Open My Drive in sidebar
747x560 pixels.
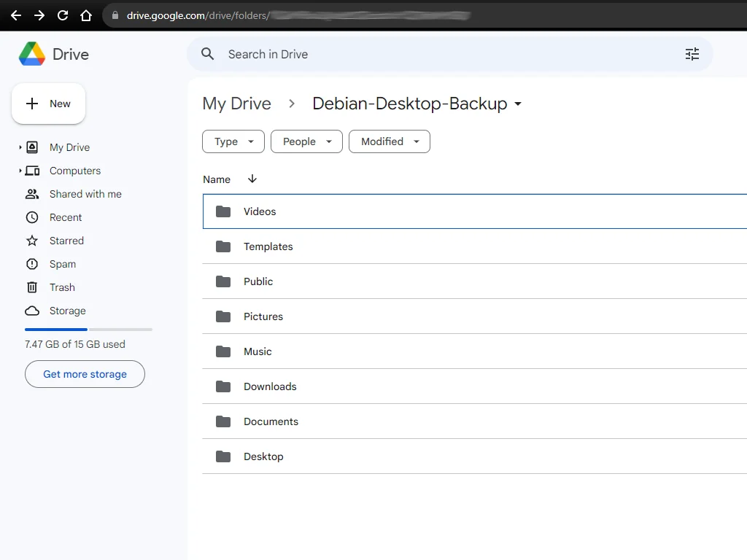tap(69, 147)
